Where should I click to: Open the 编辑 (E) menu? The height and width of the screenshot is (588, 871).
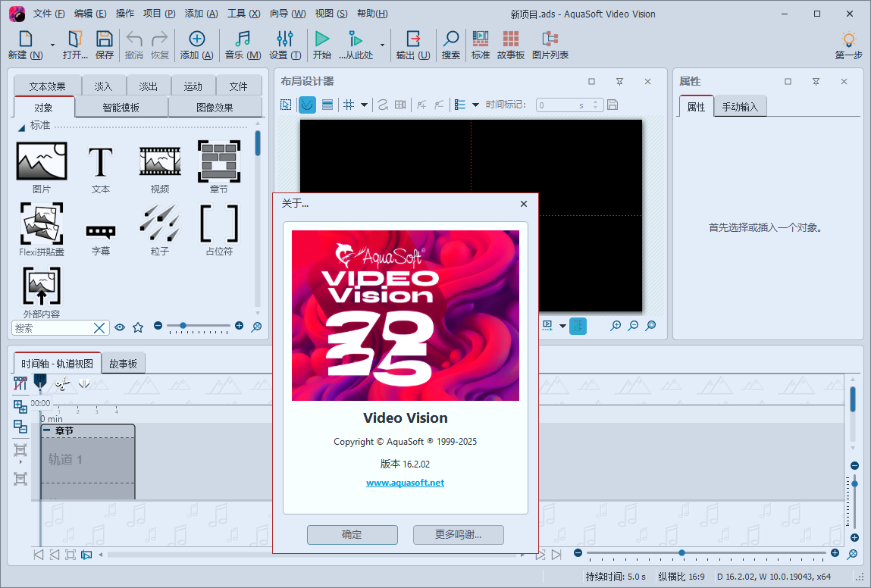click(x=90, y=14)
